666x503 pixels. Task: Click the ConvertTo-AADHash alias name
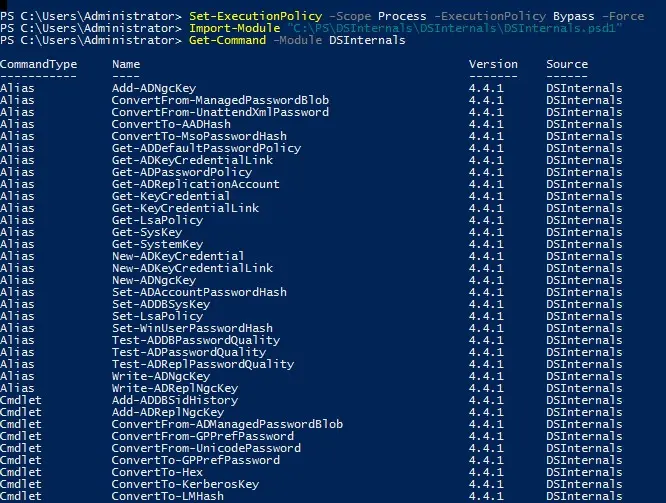(x=171, y=124)
